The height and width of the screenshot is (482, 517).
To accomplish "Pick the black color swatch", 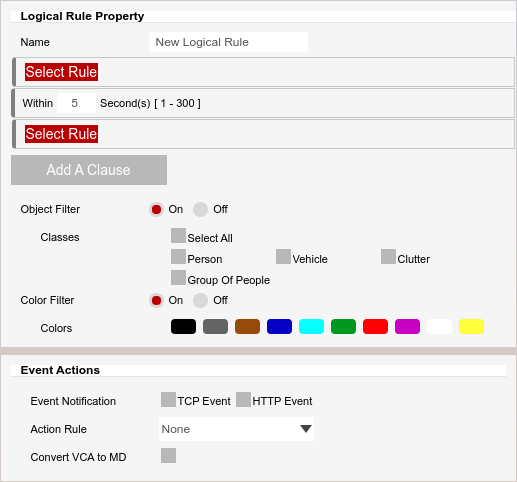I will (183, 326).
